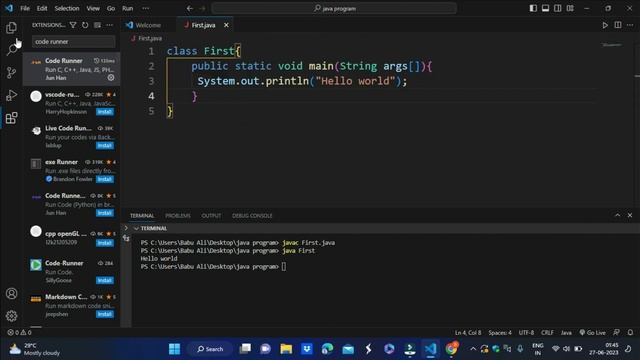This screenshot has width=640, height=360.
Task: Clear extensions search results icon
Action: (x=97, y=25)
